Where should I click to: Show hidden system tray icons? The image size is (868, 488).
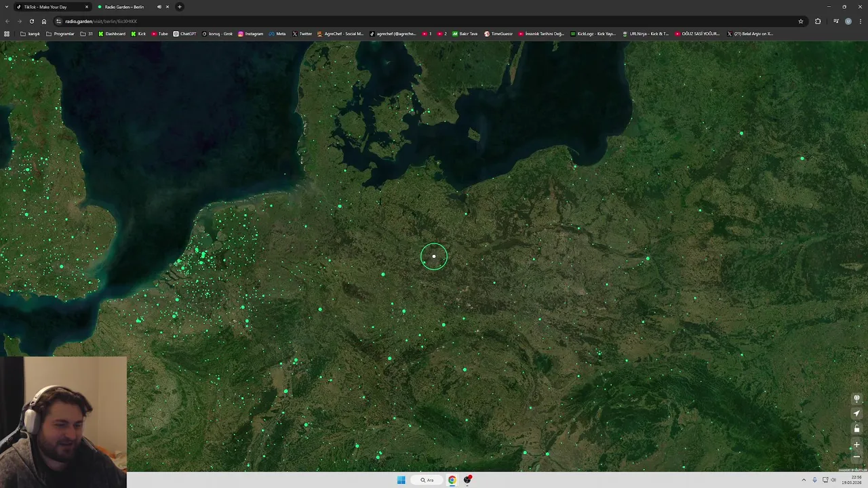[x=804, y=480]
